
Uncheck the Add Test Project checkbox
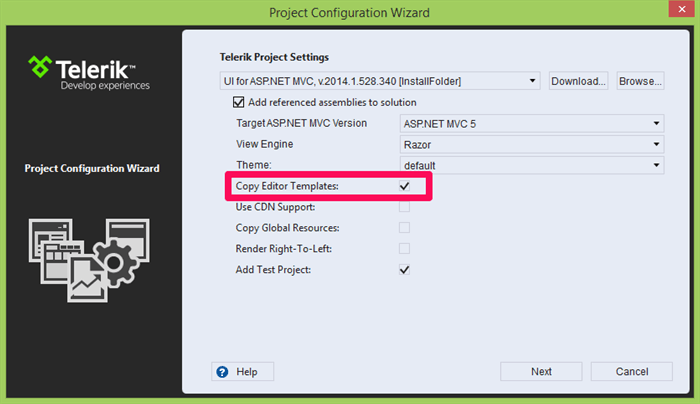404,270
